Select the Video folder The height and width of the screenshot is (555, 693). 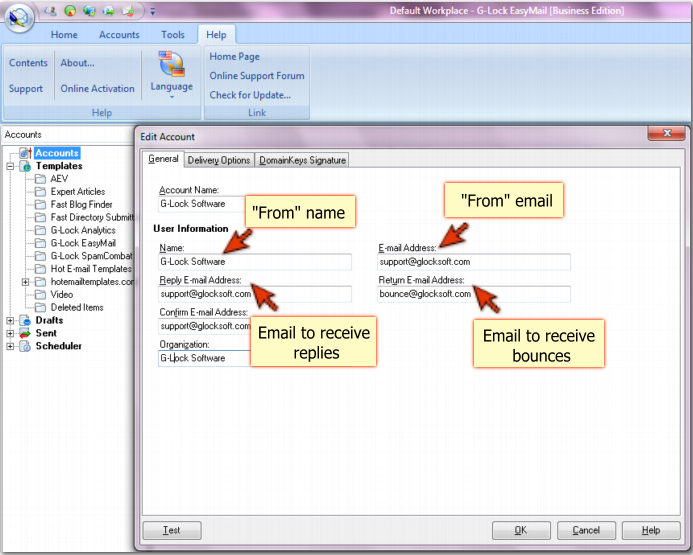(62, 294)
